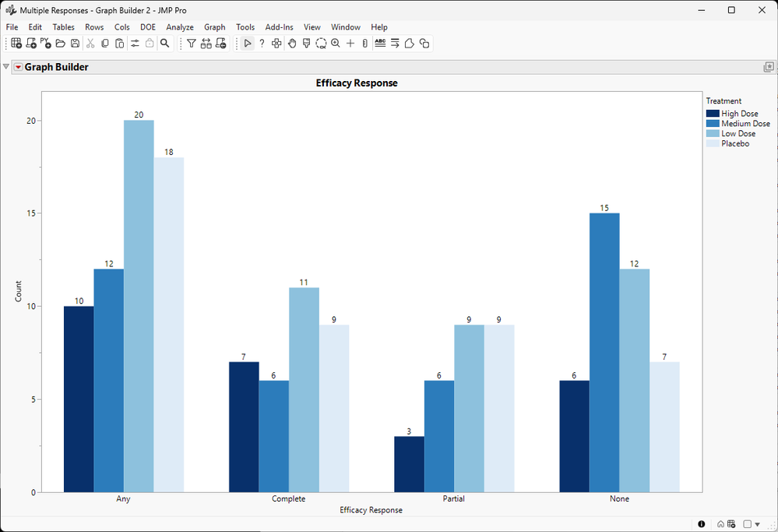Open the preferences sliders icon

coord(135,44)
